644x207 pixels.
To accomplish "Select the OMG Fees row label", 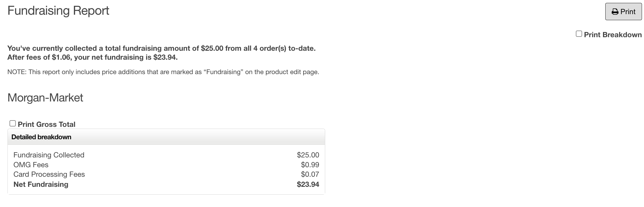I will [31, 165].
